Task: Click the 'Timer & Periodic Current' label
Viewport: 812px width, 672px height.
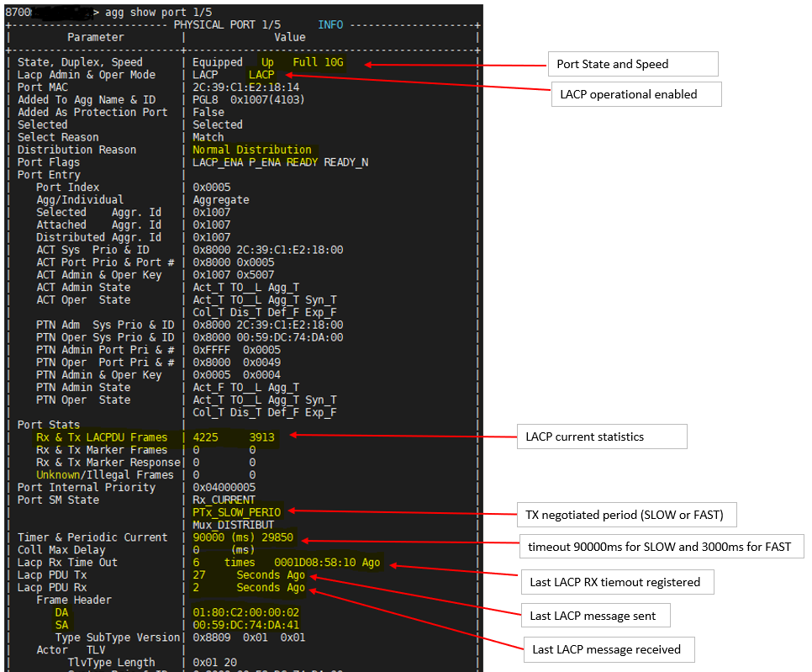Action: (x=92, y=537)
